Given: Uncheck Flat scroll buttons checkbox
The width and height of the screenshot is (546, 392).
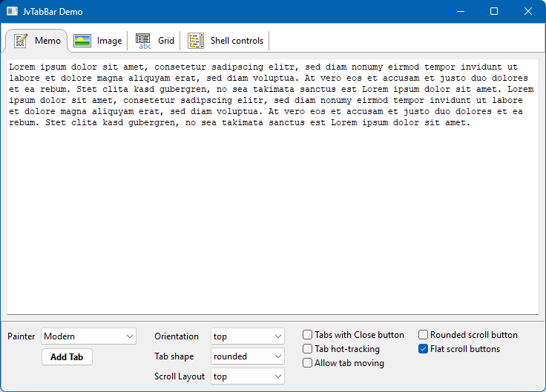Looking at the screenshot, I should coord(423,348).
